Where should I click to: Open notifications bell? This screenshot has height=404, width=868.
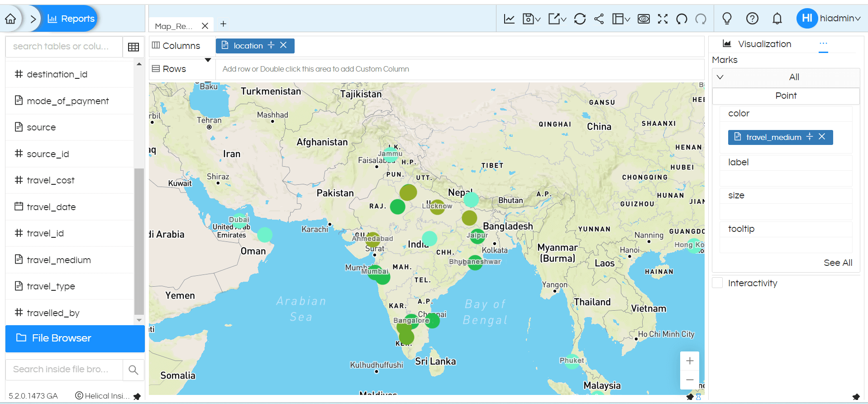click(777, 19)
